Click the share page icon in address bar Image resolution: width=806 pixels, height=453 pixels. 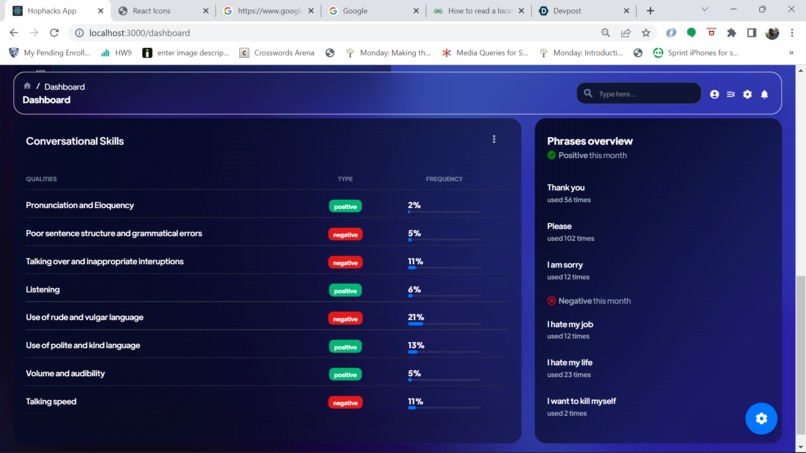pos(626,33)
